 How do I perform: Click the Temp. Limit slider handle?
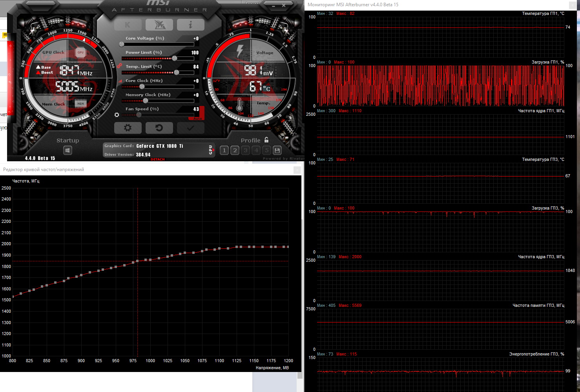pos(177,72)
